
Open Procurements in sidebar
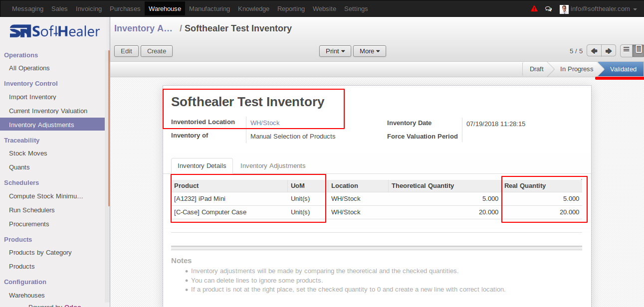point(29,224)
